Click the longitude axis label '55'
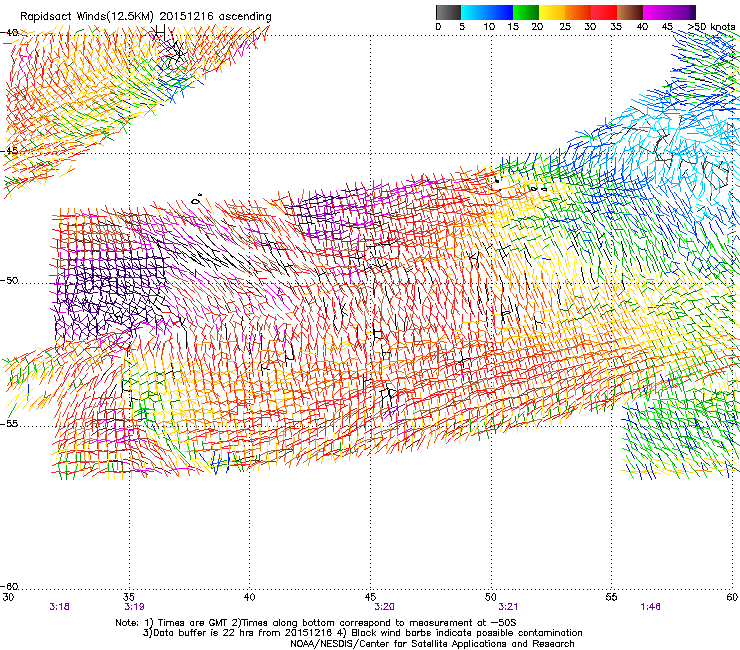The width and height of the screenshot is (740, 650). [x=611, y=597]
